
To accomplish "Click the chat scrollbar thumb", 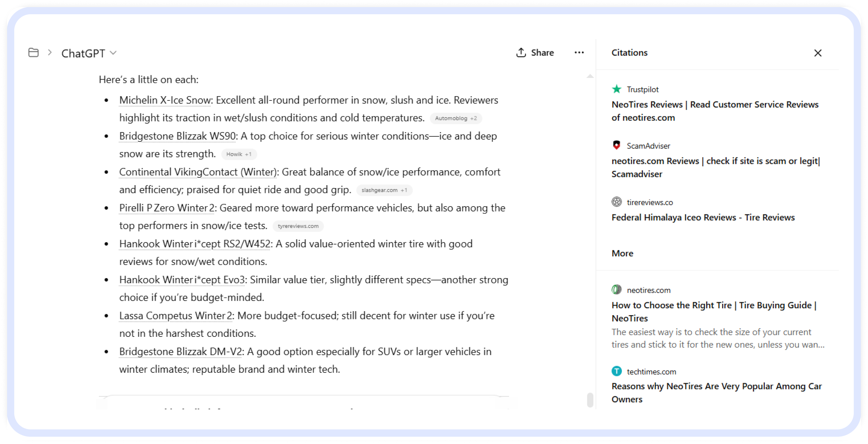I will 590,399.
